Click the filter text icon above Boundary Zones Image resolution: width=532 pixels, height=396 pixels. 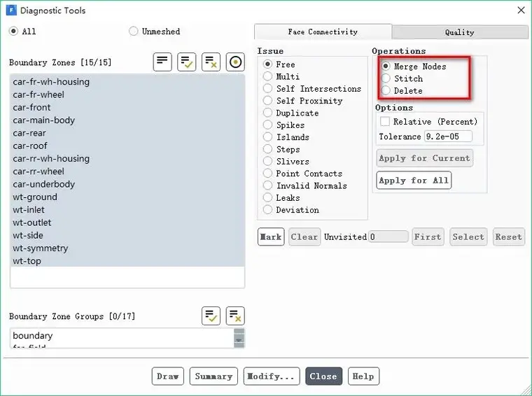point(162,62)
